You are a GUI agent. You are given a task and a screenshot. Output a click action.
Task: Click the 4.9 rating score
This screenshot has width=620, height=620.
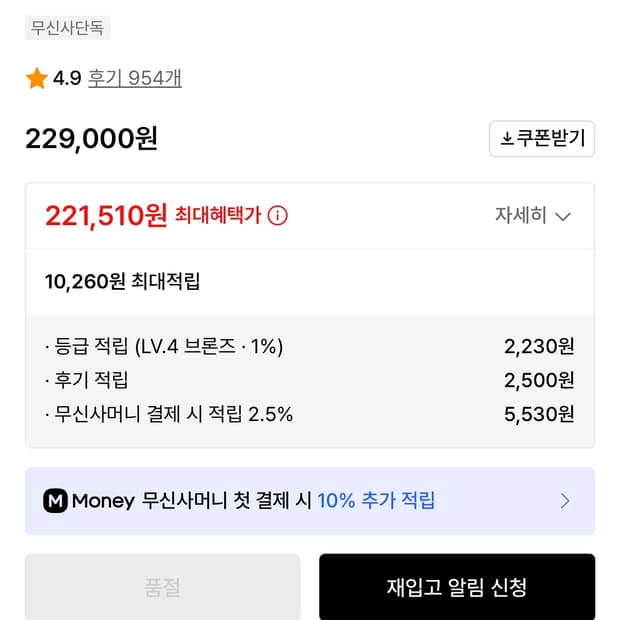coord(67,79)
